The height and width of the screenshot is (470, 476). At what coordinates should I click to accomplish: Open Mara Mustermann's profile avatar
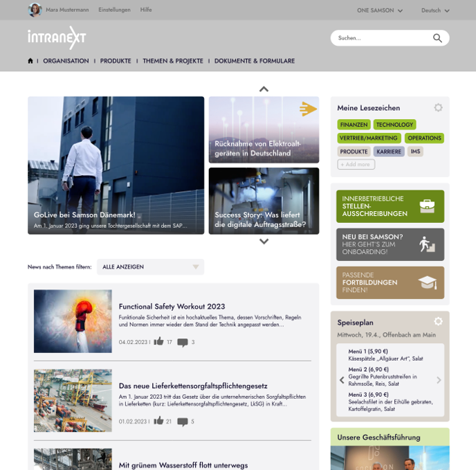coord(35,10)
